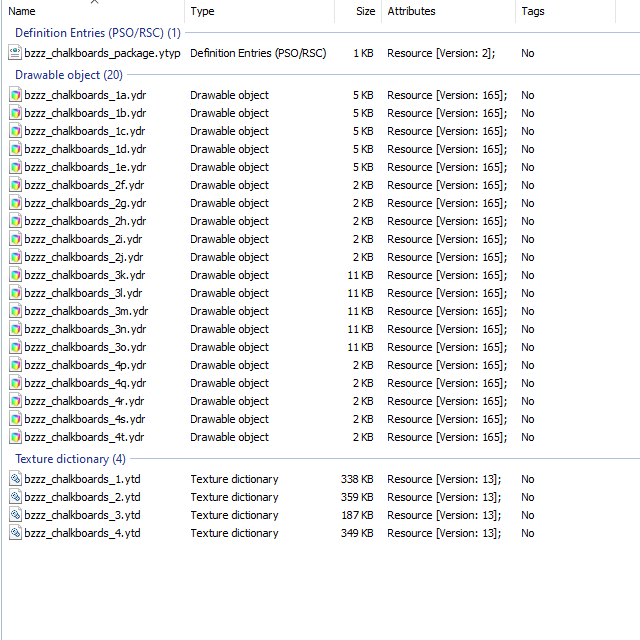Click the icon of bzzz_chalkboards_3k.ydr
640x640 pixels.
click(15, 275)
